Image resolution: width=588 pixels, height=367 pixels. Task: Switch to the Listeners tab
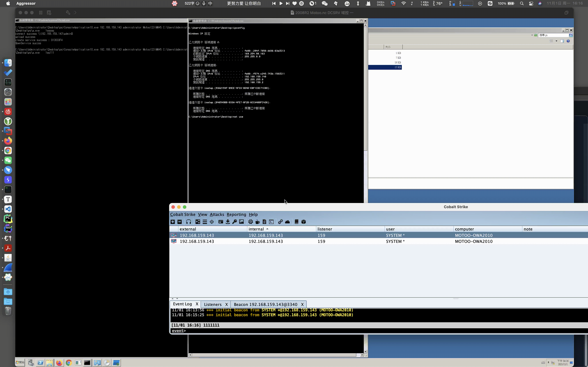(213, 304)
